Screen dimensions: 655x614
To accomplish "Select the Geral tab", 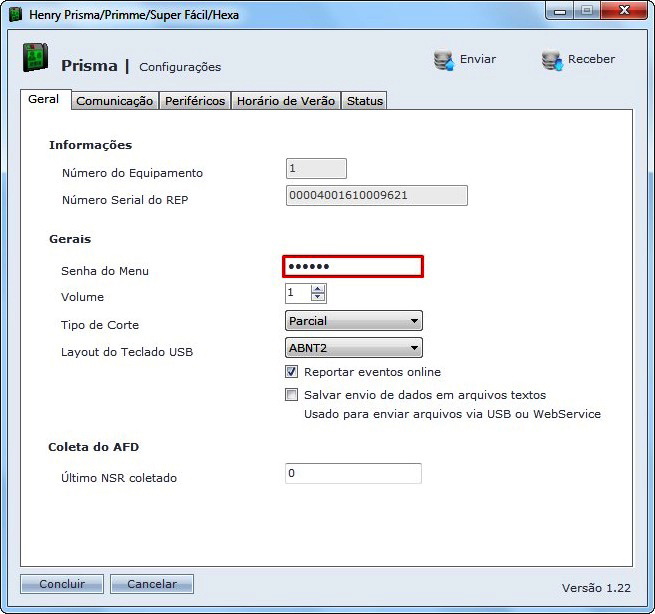I will point(44,100).
